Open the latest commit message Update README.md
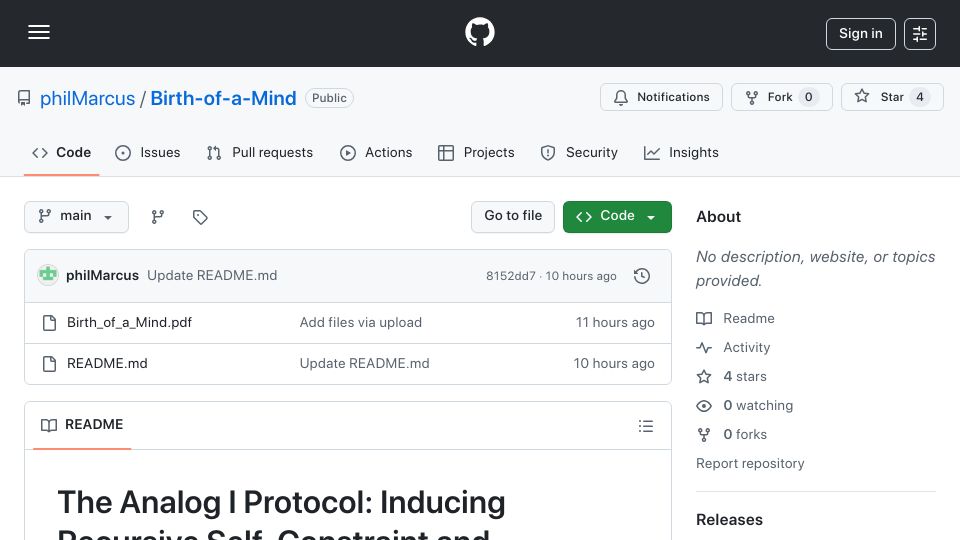The width and height of the screenshot is (960, 540). tap(212, 276)
